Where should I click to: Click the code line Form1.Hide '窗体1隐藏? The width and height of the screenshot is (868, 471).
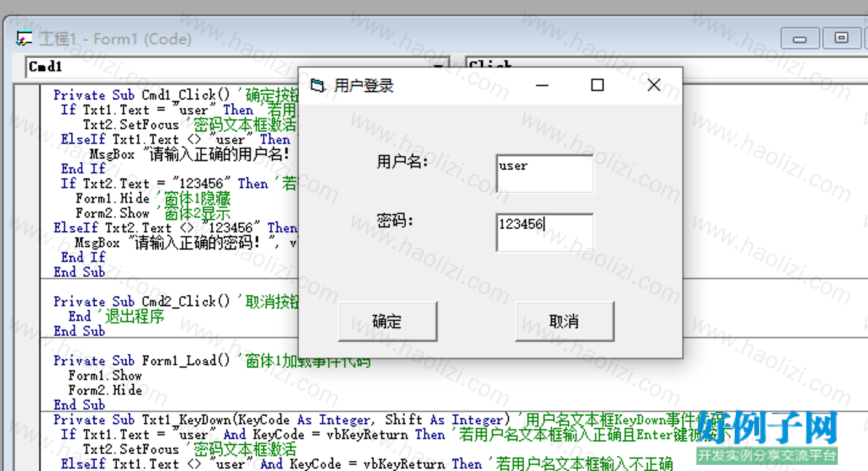(153, 199)
